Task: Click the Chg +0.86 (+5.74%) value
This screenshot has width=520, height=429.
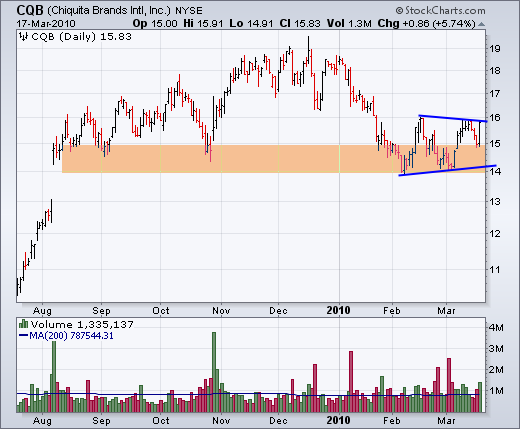Action: point(426,24)
